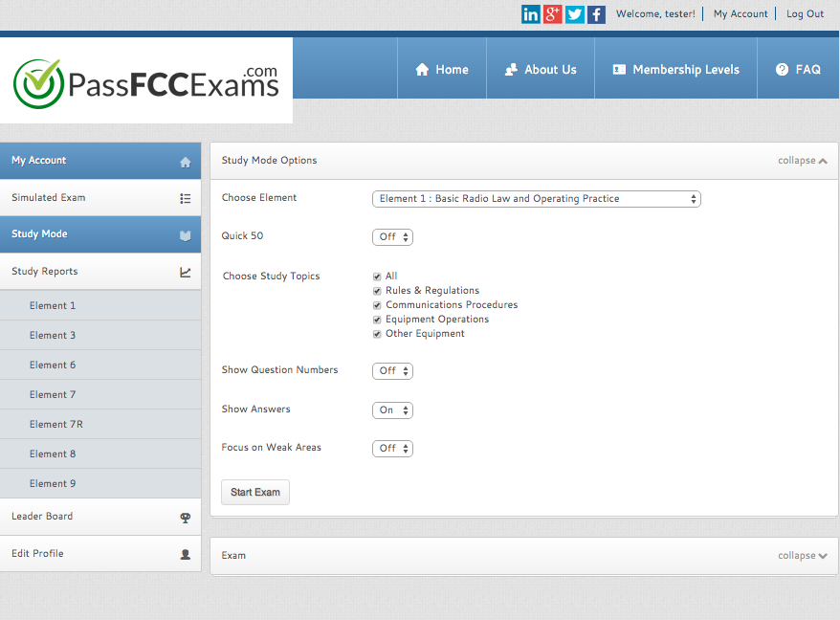
Task: Click the PassFCCExams logo
Action: [x=146, y=82]
